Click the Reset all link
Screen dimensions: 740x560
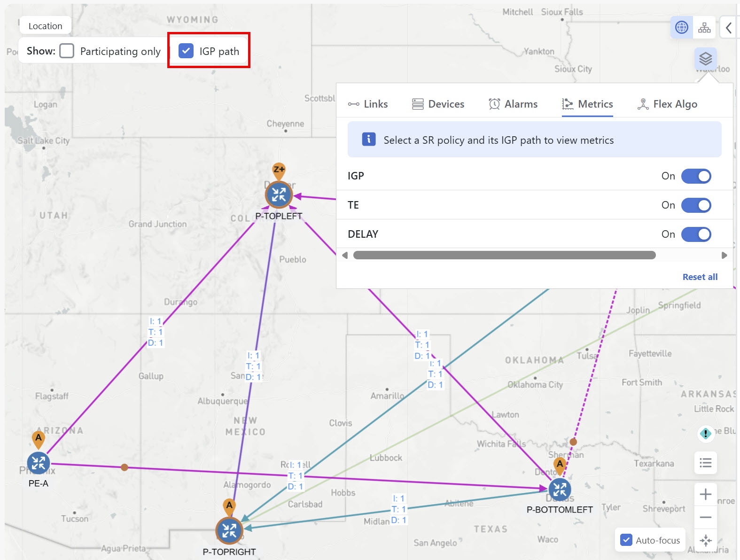pyautogui.click(x=700, y=277)
